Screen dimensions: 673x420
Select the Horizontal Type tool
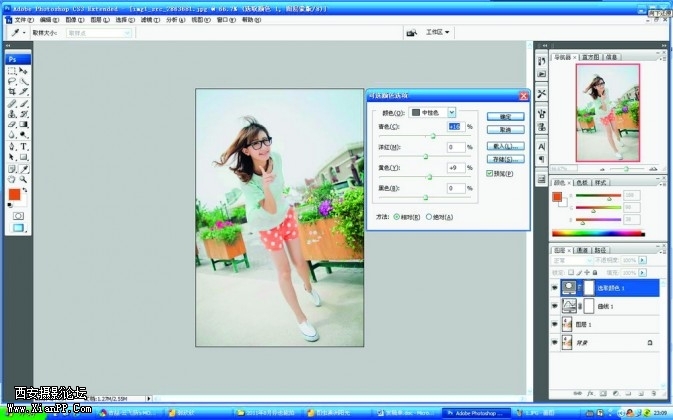click(x=24, y=147)
